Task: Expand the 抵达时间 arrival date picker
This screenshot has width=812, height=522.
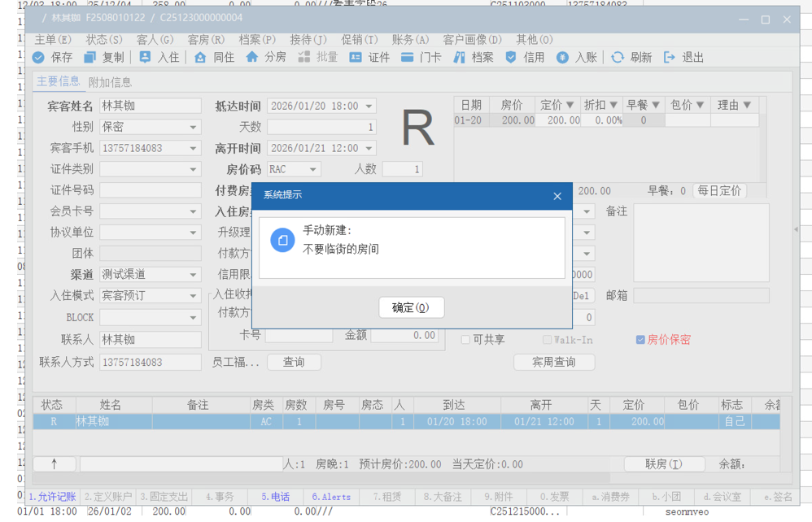Action: pos(369,107)
